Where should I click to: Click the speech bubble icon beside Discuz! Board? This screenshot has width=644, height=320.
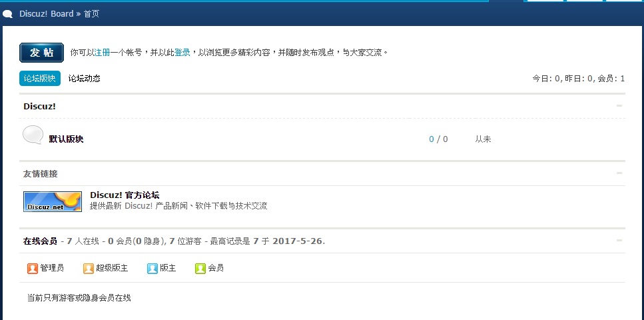[8, 14]
